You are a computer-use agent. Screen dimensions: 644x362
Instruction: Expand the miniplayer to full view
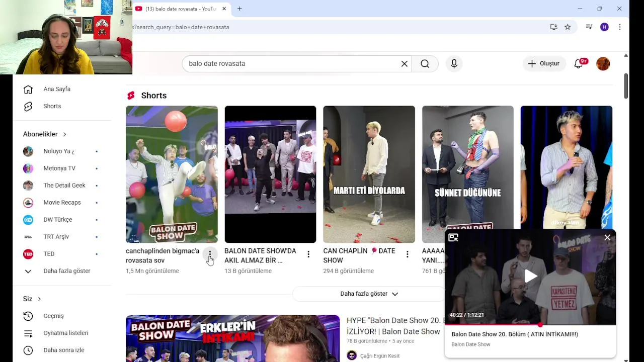(x=453, y=238)
